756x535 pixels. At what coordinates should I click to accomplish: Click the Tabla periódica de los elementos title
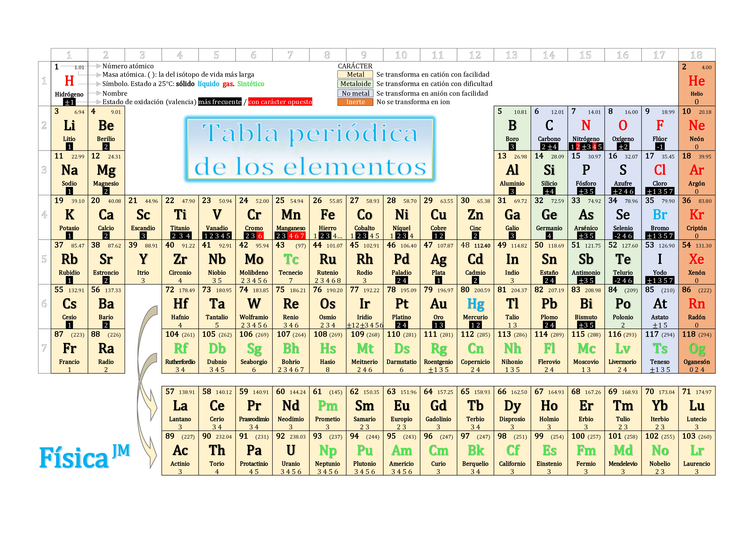click(x=310, y=149)
